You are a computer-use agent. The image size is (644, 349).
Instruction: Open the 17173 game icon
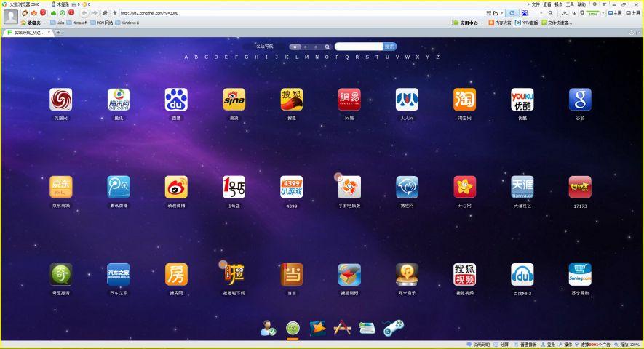[580, 188]
